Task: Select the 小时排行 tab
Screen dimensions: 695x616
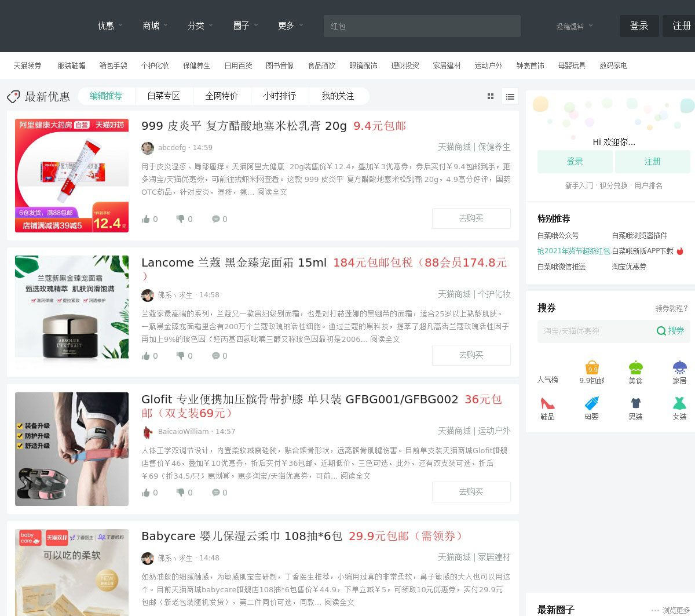Action: [279, 96]
